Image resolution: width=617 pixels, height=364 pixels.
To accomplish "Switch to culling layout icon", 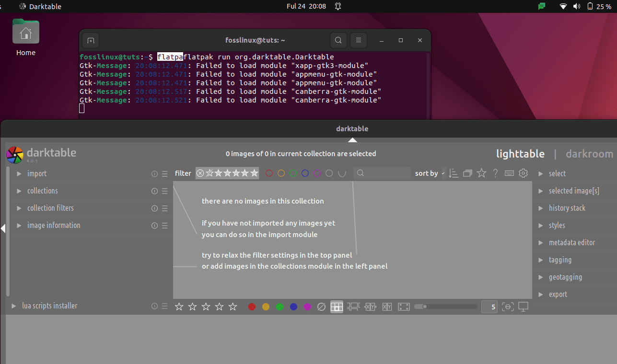I will (x=370, y=306).
